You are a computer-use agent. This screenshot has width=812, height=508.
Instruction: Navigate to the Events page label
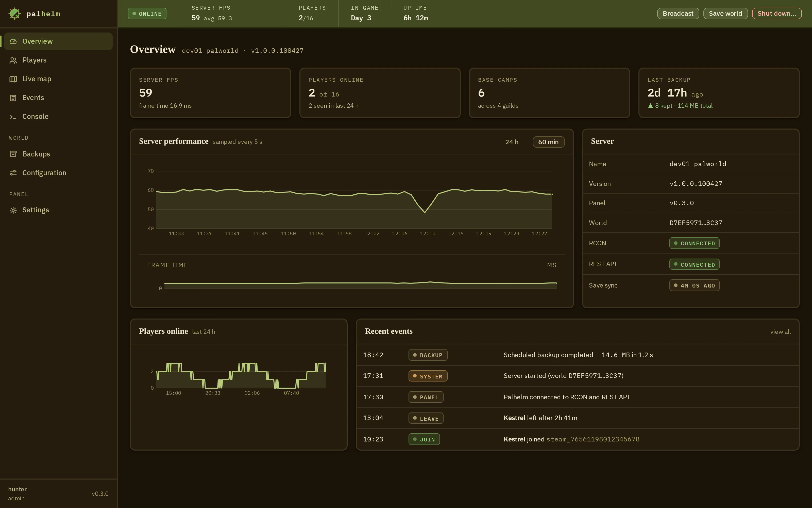coord(33,98)
